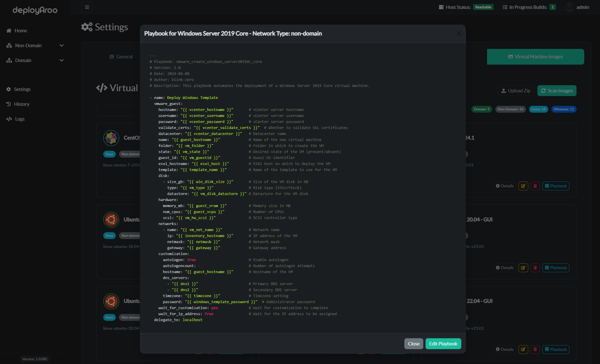This screenshot has width=600, height=364.
Task: Click the Version 1.0.0RC label
Action: 35,359
